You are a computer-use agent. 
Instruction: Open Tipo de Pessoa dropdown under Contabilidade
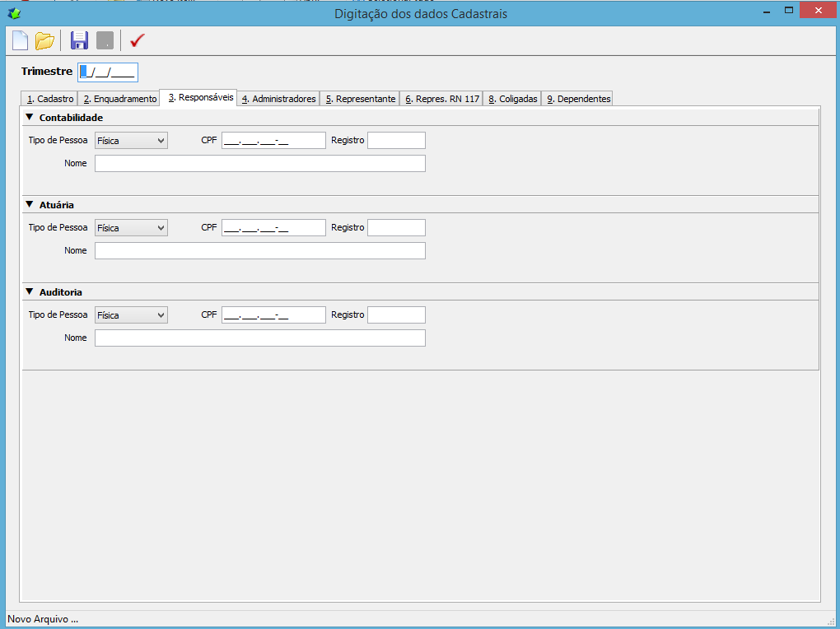tap(131, 141)
